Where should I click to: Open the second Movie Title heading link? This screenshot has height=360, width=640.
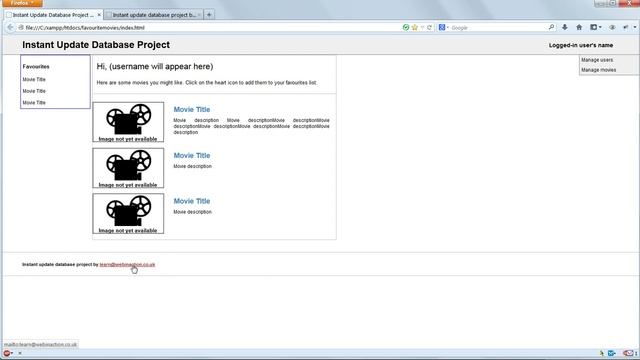coord(192,156)
